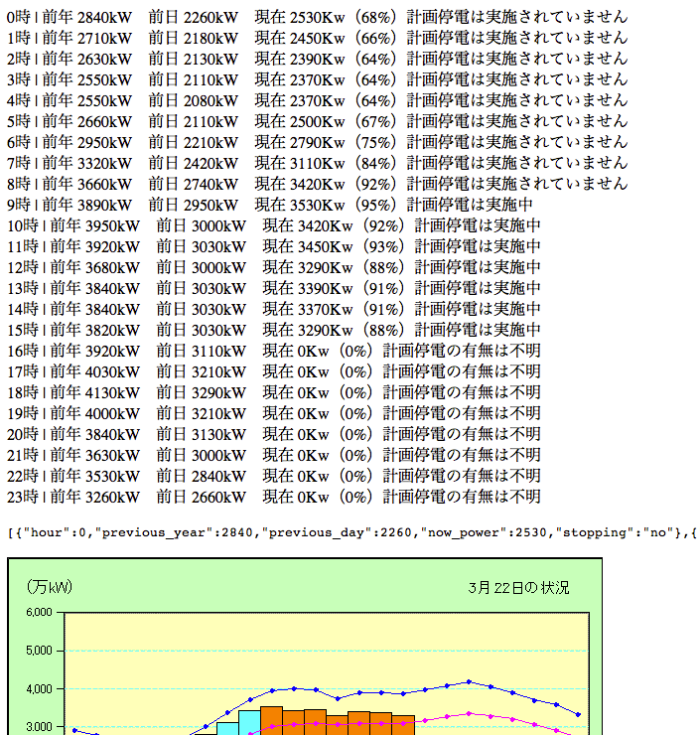
Task: Click the 5時 現在 2500Kw row
Action: click(317, 121)
